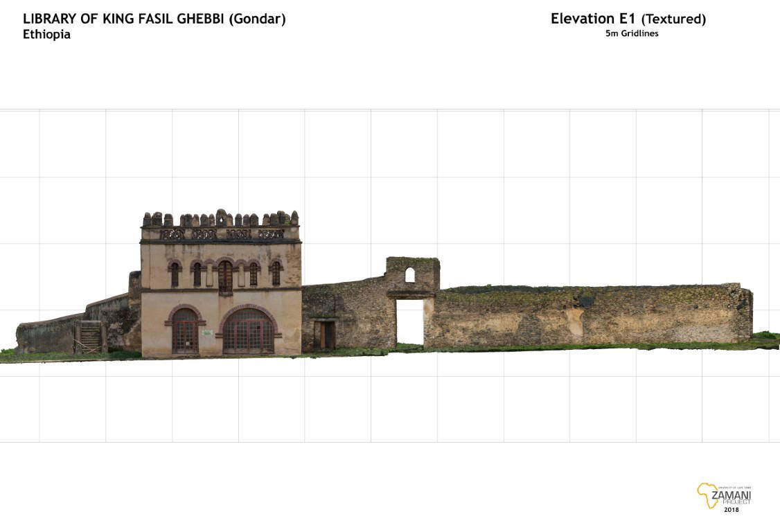Click the long stone wall right of the gateway
This screenshot has width=780, height=532.
(589, 317)
